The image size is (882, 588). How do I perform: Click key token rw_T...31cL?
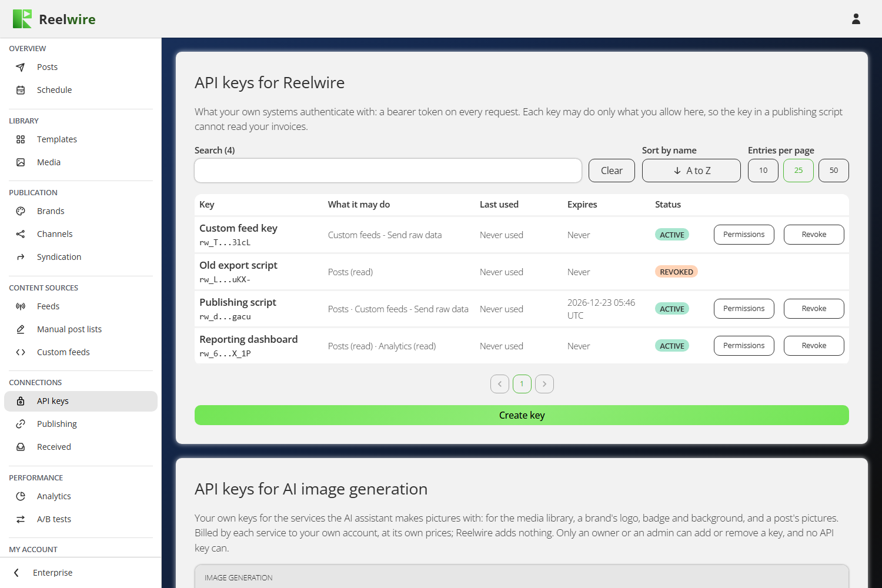(225, 242)
